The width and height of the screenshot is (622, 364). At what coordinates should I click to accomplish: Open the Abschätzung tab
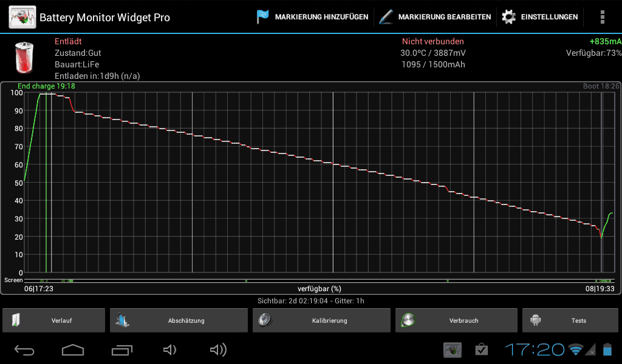(179, 320)
